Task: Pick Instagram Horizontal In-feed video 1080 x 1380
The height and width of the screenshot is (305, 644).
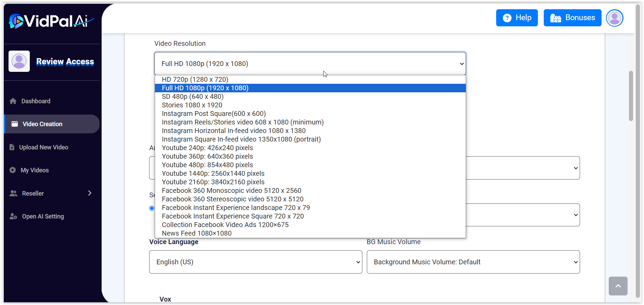Action: pos(310,131)
